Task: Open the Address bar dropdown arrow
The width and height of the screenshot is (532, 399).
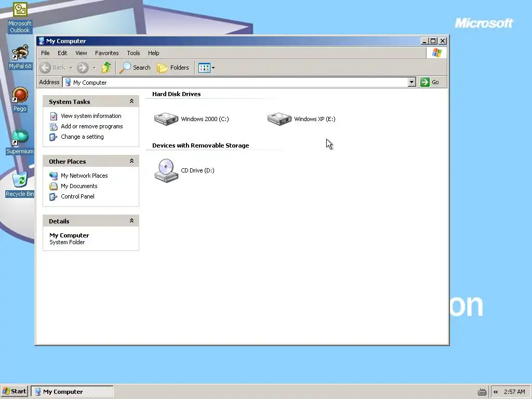Action: point(411,82)
